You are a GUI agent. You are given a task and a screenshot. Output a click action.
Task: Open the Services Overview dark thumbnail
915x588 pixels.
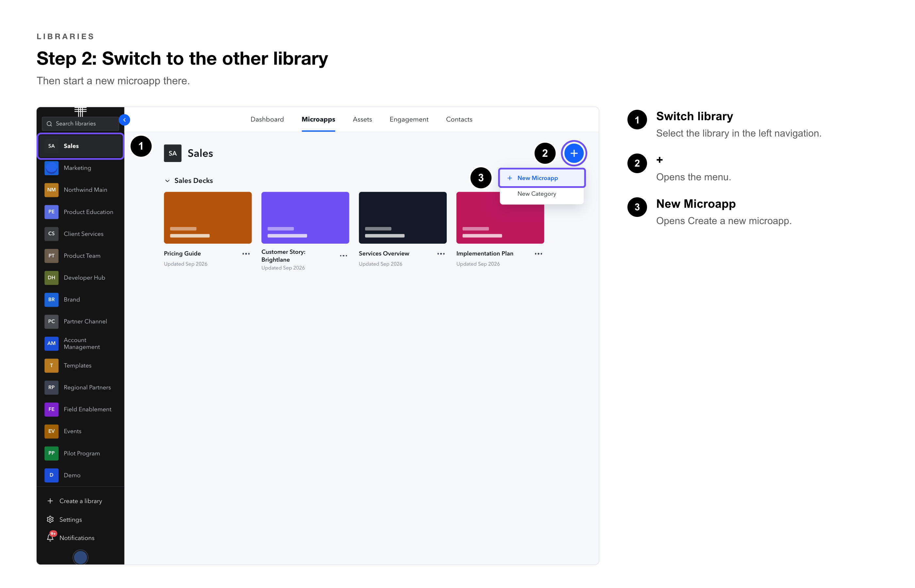coord(403,218)
